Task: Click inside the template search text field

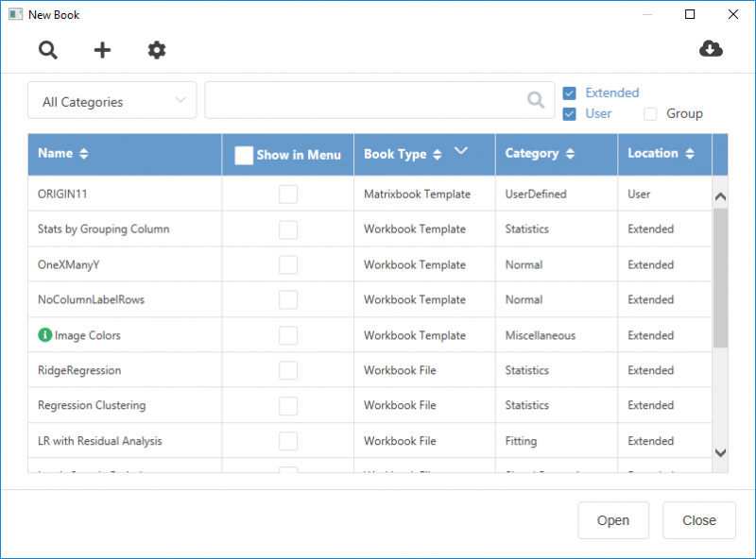Action: (364, 100)
